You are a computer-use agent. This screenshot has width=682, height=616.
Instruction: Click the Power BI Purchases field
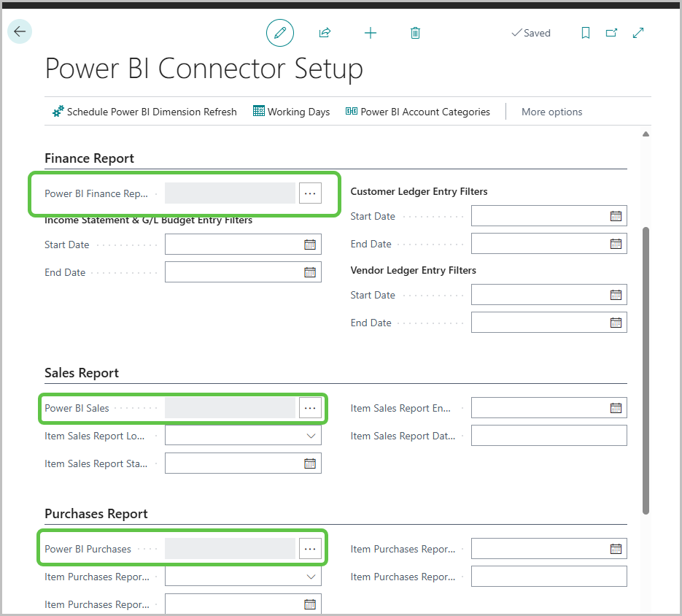tap(230, 549)
